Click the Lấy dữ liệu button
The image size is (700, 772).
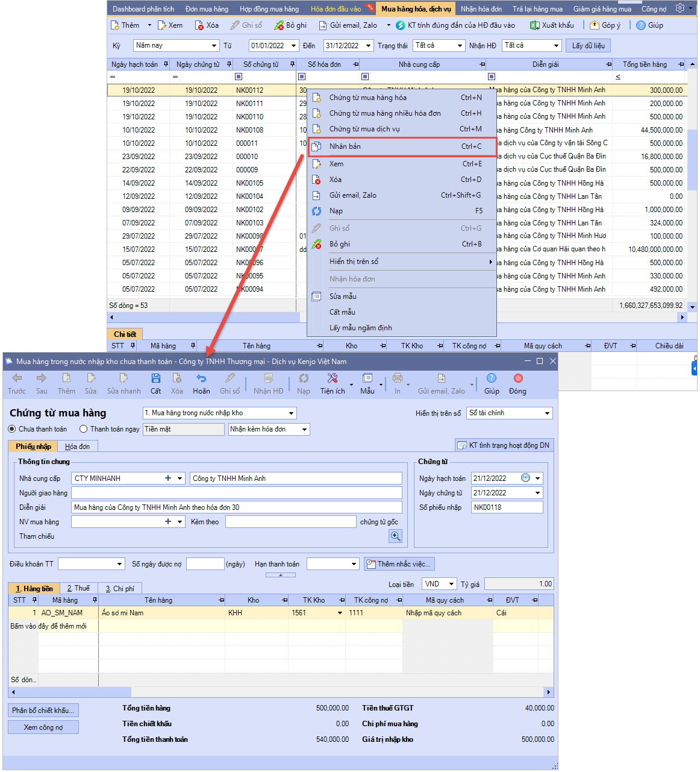coord(588,46)
